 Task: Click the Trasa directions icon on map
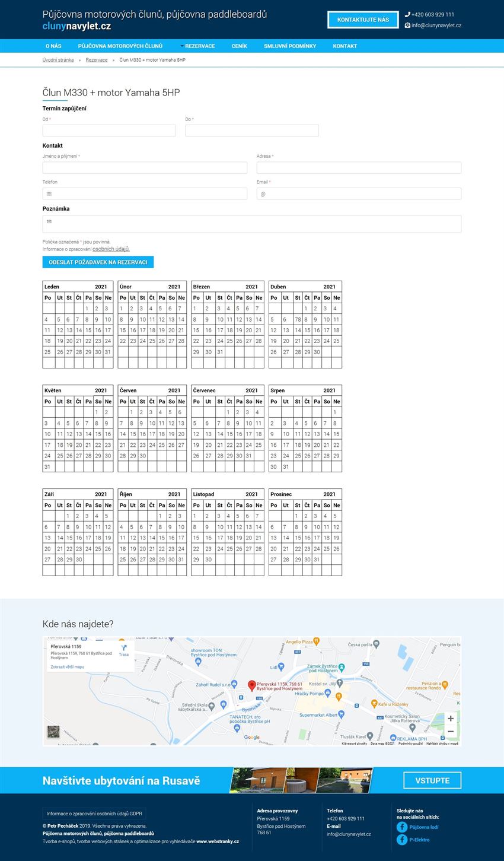[x=123, y=648]
